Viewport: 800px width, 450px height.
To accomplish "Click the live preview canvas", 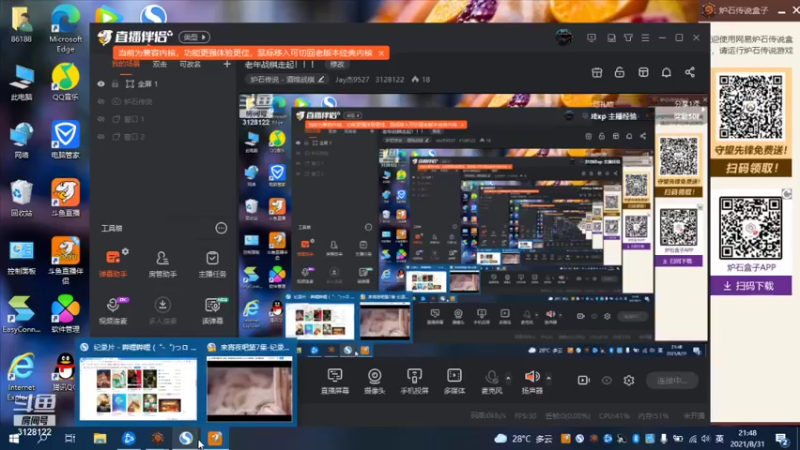I will point(473,224).
